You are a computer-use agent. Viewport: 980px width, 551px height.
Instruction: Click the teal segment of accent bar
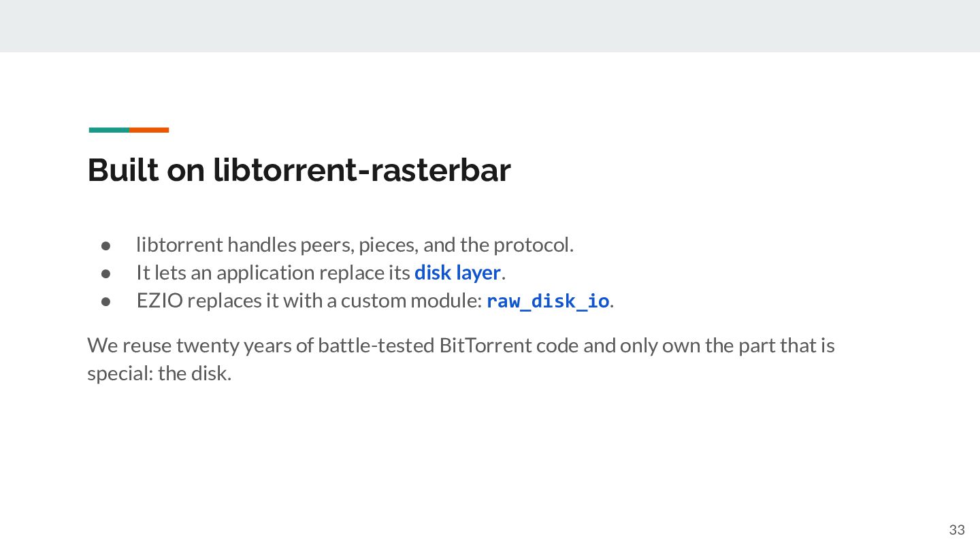tap(109, 130)
